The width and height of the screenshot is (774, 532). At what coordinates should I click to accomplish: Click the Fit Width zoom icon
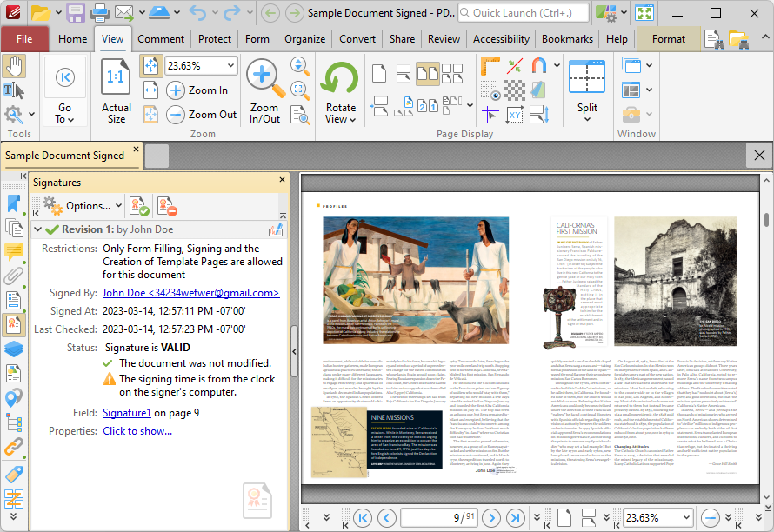pyautogui.click(x=151, y=90)
